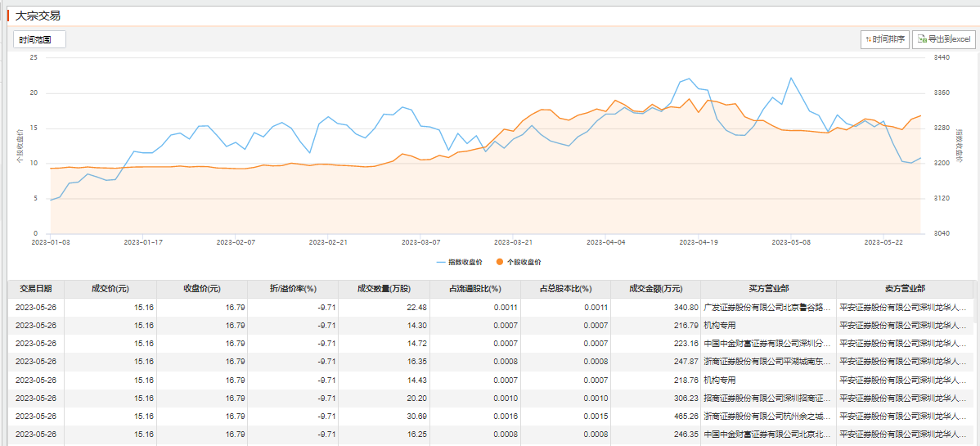Screen dimensions: 980x446
Task: Click the 成交金额(万元) column header
Action: point(656,289)
